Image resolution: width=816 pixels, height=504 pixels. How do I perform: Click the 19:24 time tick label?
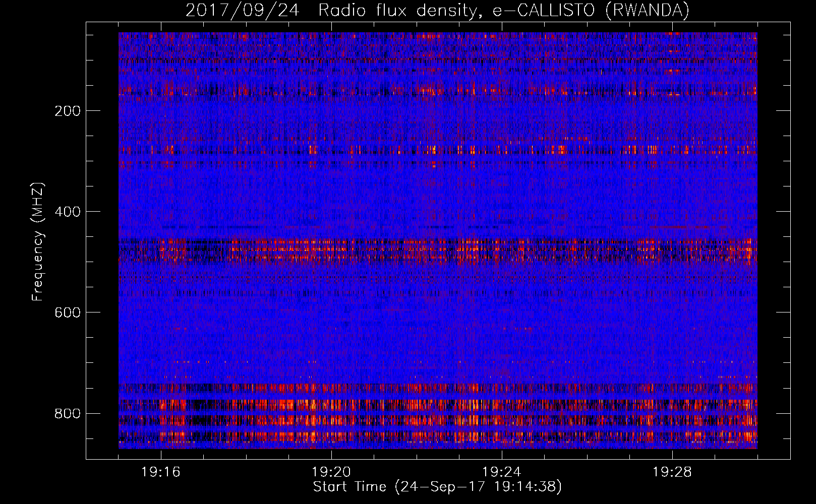tap(502, 472)
